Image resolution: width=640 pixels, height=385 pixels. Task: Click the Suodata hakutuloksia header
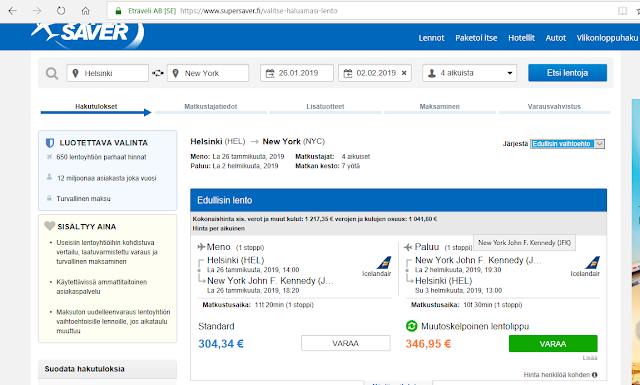(x=107, y=369)
